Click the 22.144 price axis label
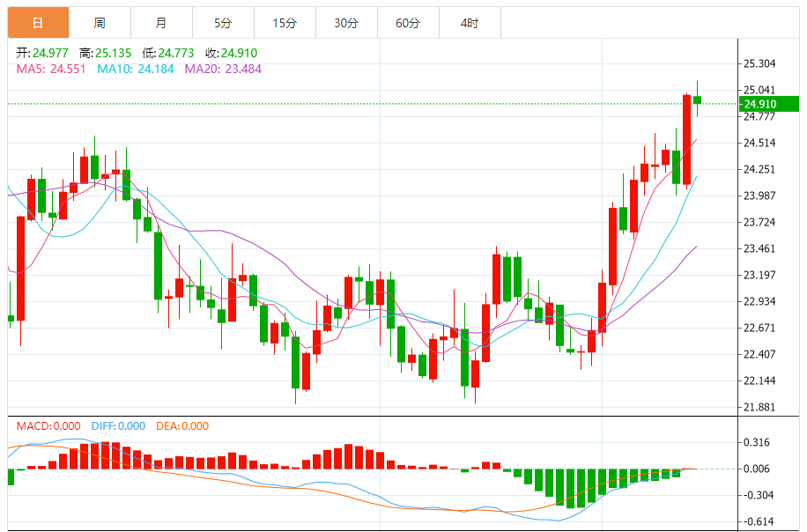807x532 pixels. tap(759, 381)
